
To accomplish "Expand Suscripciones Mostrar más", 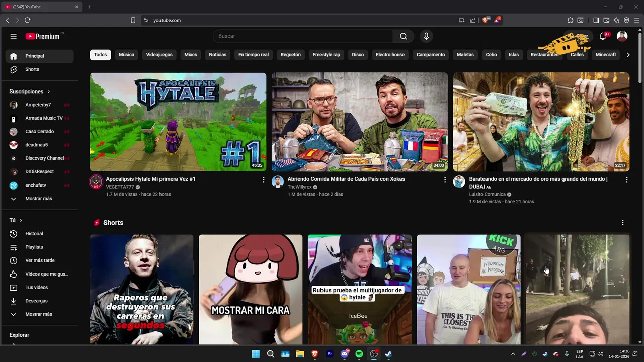I will [39, 199].
